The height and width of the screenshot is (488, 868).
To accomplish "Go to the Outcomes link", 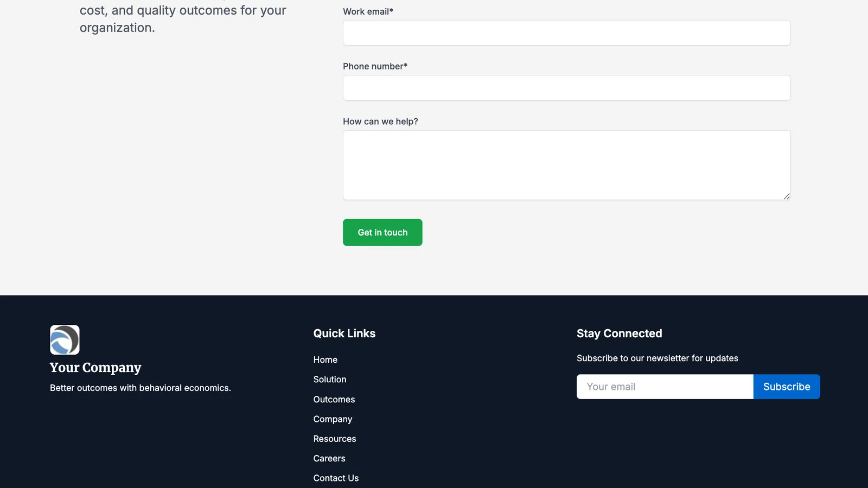I will click(x=334, y=400).
